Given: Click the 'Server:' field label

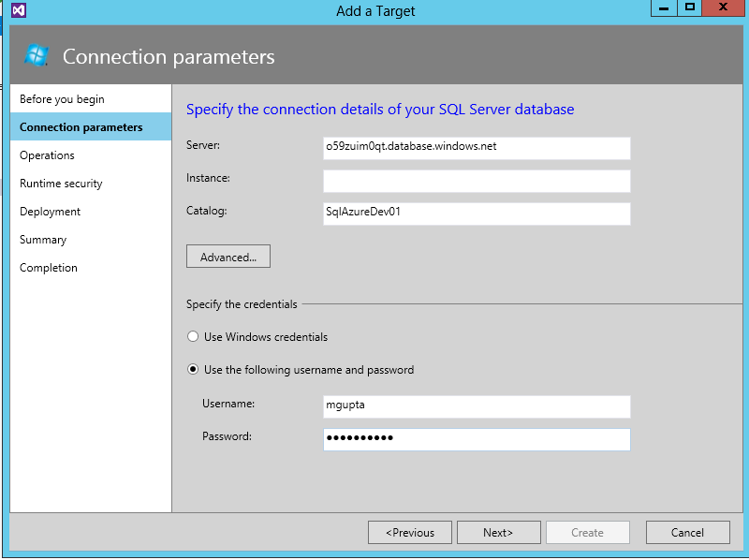Looking at the screenshot, I should [x=203, y=145].
